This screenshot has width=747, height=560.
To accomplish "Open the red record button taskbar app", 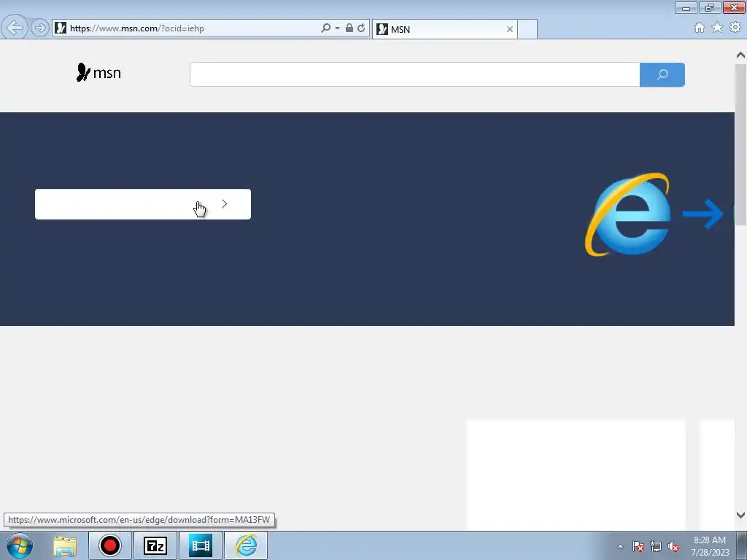I will point(110,545).
